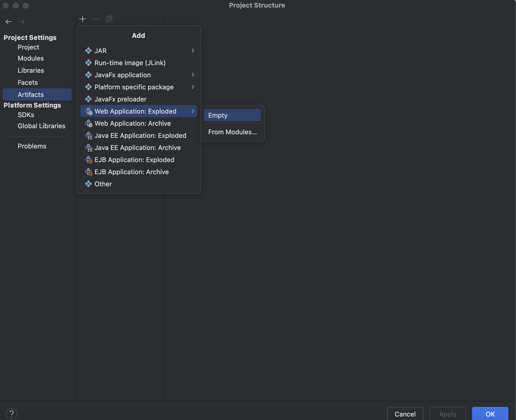Open the help question mark icon
Image resolution: width=516 pixels, height=420 pixels.
point(12,414)
